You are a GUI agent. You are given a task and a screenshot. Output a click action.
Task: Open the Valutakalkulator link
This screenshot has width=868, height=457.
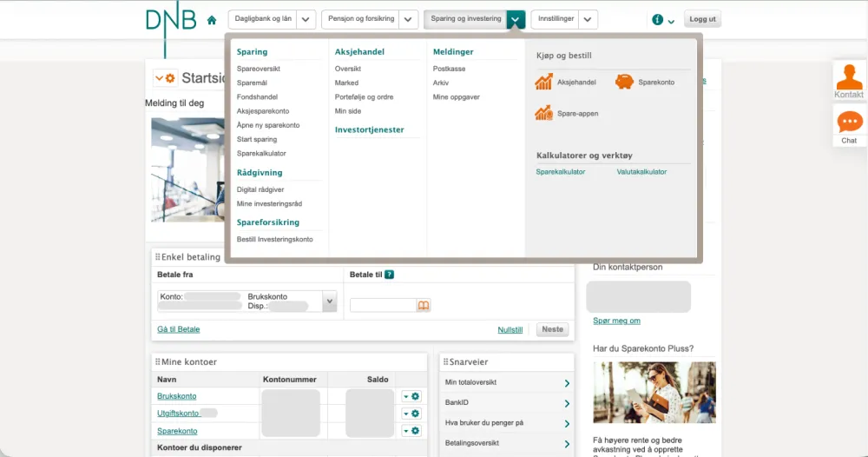[x=641, y=172]
